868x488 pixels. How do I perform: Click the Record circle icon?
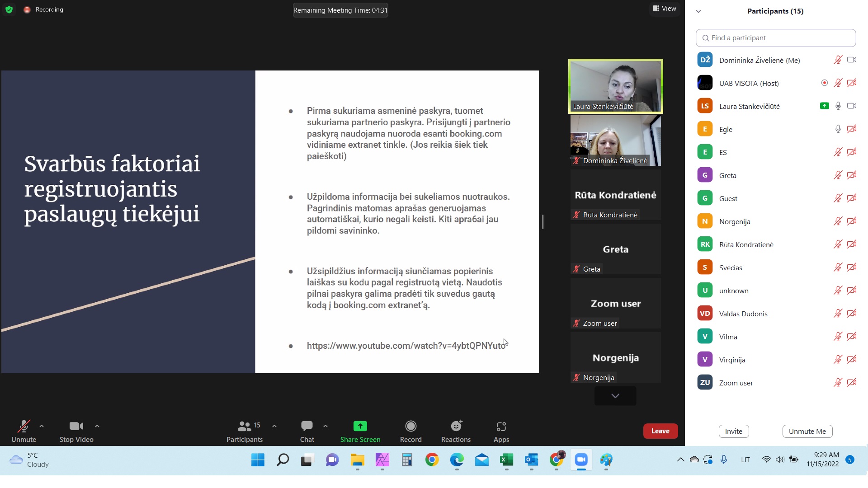coord(410,426)
